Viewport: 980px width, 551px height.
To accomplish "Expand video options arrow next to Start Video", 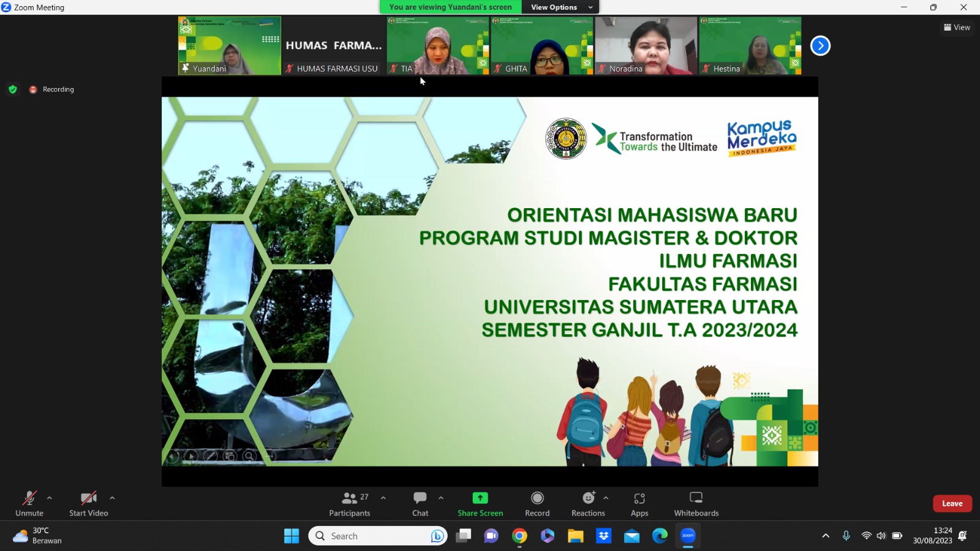I will point(112,498).
